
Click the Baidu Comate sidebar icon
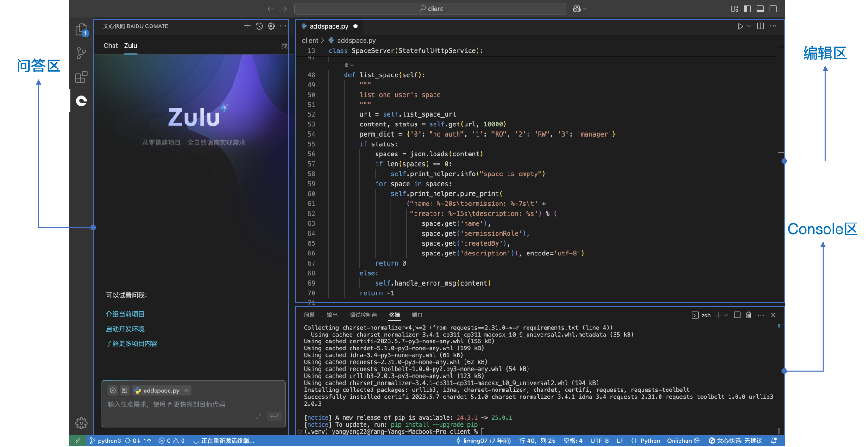tap(82, 101)
